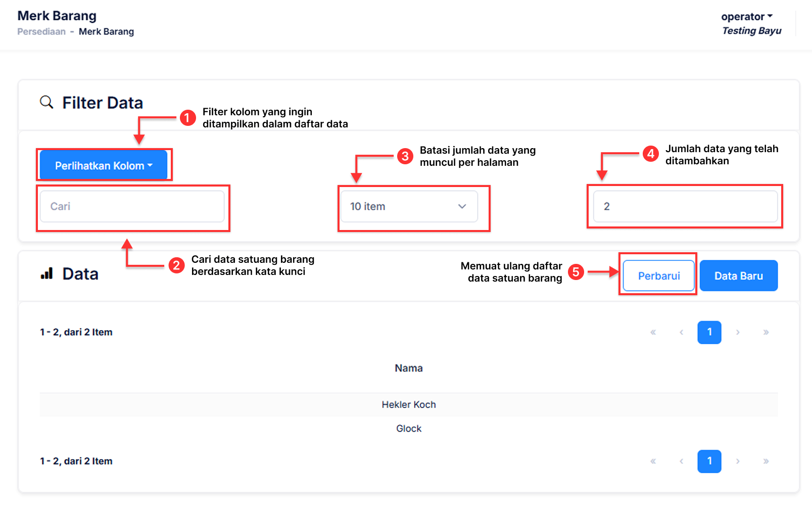Go to previous page in bottom pagination
The height and width of the screenshot is (507, 812).
tap(681, 461)
